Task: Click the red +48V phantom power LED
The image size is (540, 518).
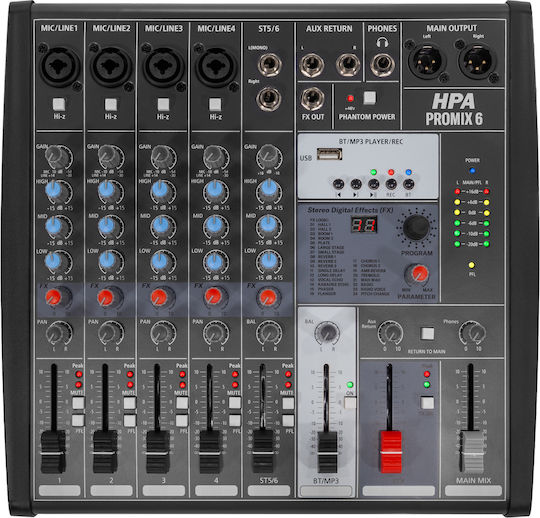Action: coord(350,99)
